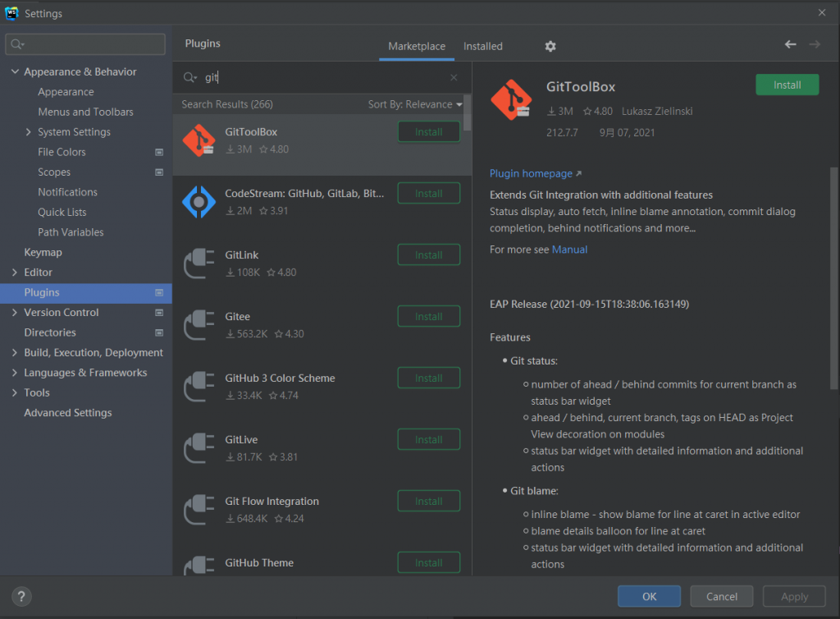Screen dimensions: 840x619
Task: Select Appearance in the settings tree
Action: [66, 92]
